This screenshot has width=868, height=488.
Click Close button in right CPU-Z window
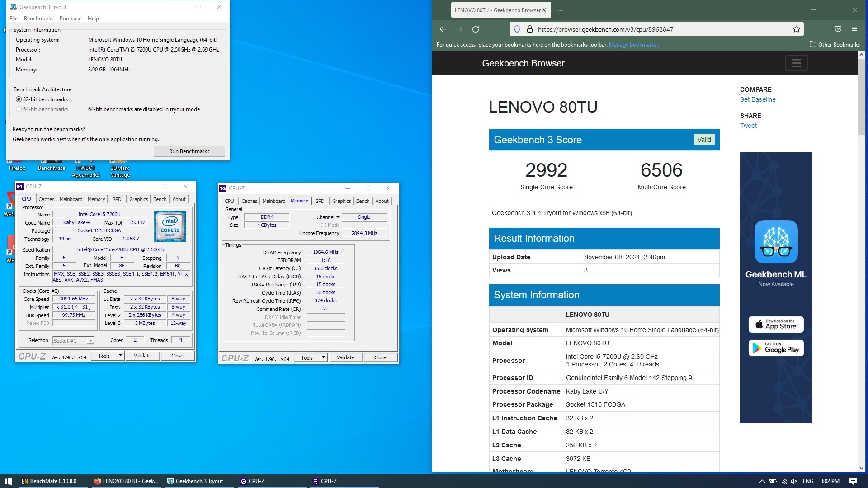click(x=380, y=357)
